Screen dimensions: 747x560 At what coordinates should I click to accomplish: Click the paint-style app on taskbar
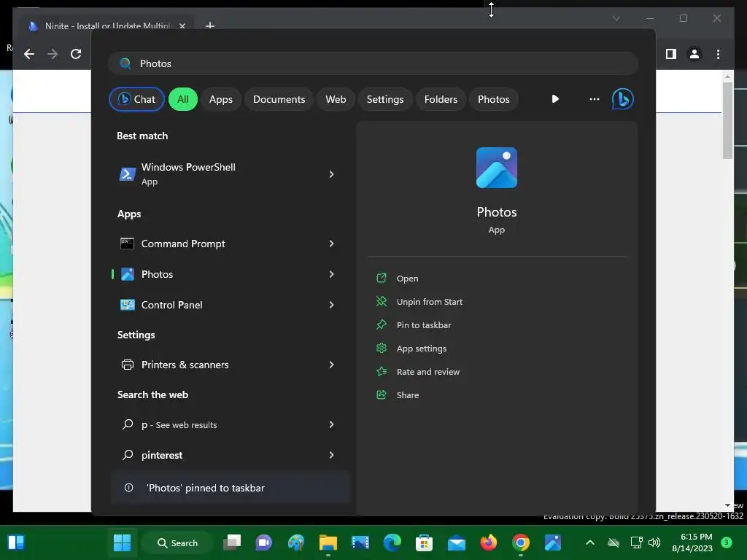pyautogui.click(x=296, y=542)
